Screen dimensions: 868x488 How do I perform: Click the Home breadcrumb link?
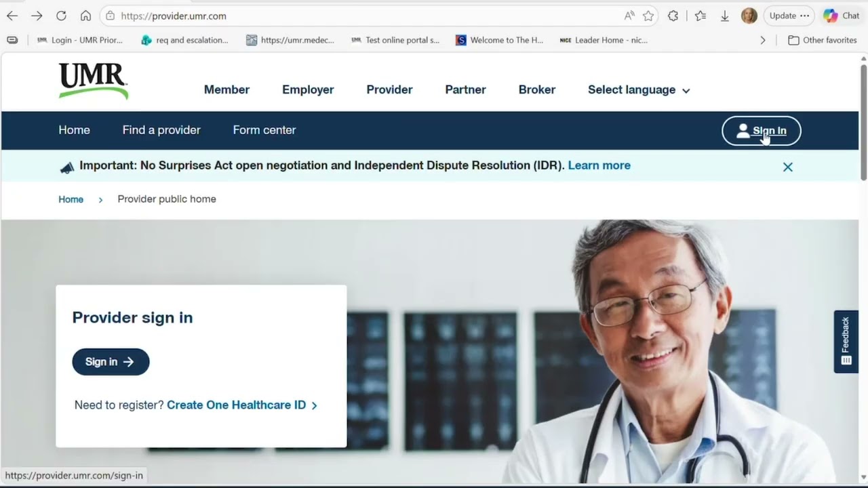[x=71, y=199]
